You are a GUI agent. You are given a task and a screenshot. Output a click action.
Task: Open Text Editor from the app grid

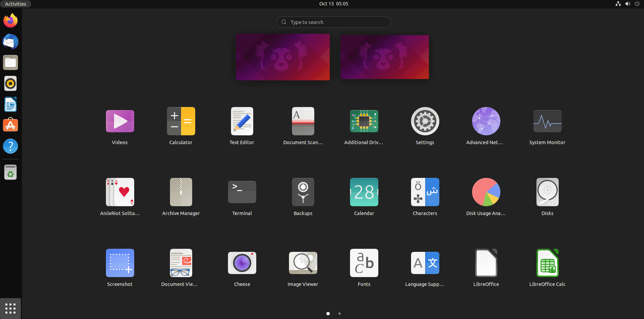coord(242,122)
